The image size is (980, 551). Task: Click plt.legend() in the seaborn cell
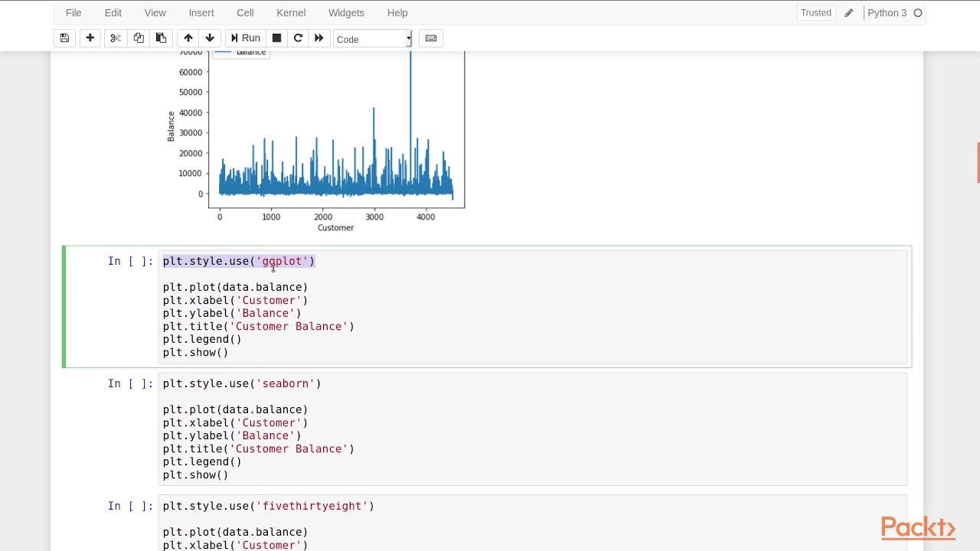point(202,461)
